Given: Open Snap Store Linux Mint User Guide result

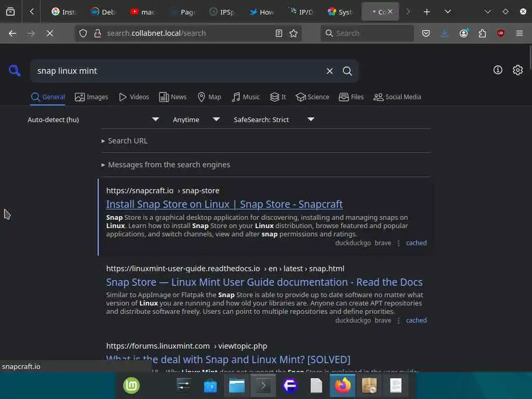Looking at the screenshot, I should point(264,282).
